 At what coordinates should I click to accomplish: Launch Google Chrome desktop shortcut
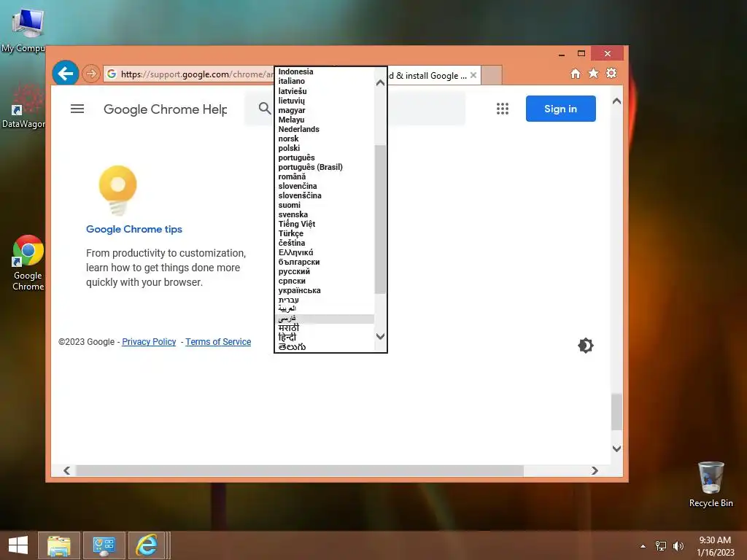pos(28,262)
